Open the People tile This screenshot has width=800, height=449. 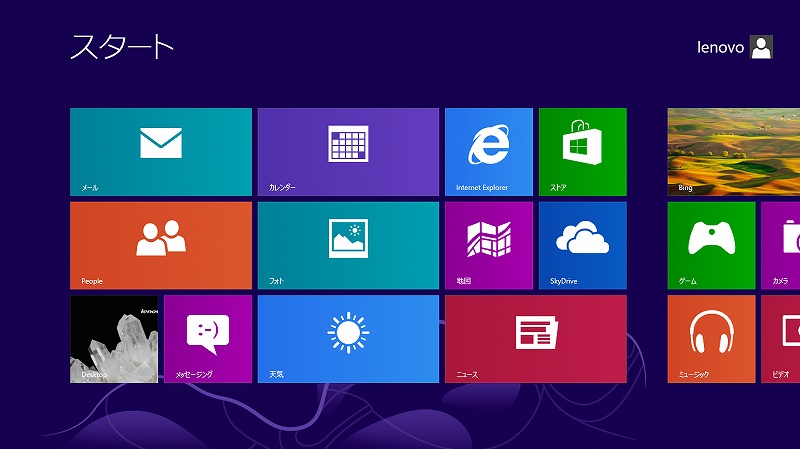[x=161, y=245]
